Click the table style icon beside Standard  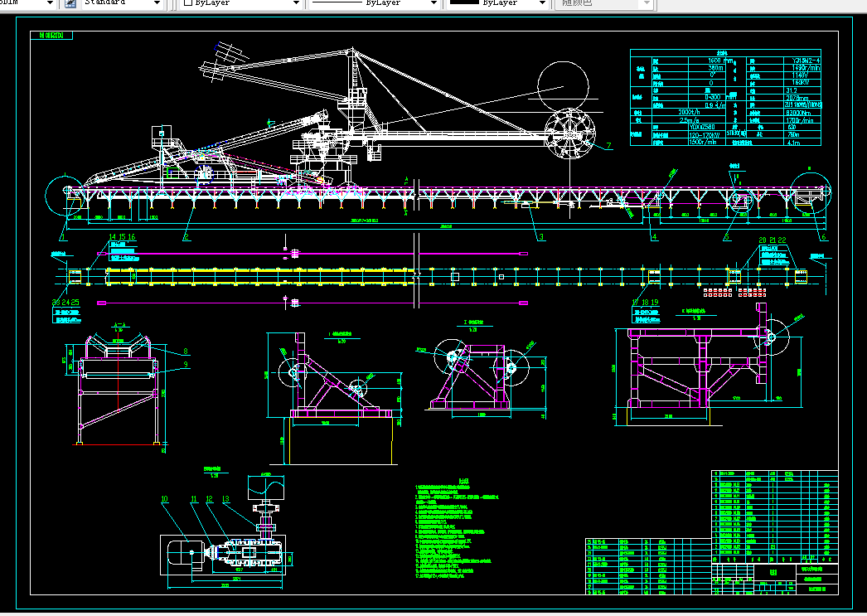pyautogui.click(x=70, y=2)
